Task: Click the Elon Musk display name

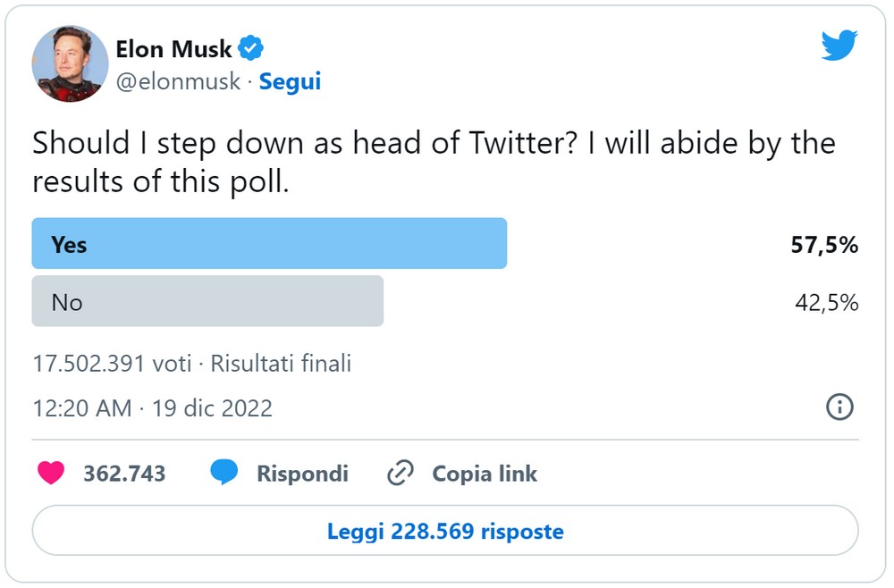Action: point(173,48)
